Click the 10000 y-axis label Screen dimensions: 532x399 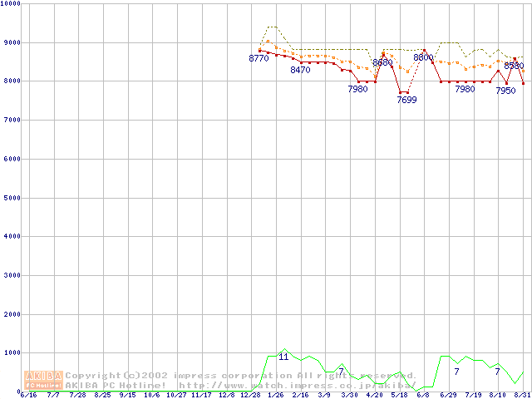12,4
